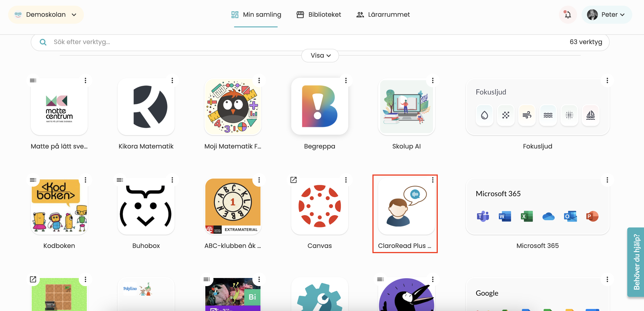Play the water drop focus sound
Viewport: 644px width, 311px height.
click(485, 115)
